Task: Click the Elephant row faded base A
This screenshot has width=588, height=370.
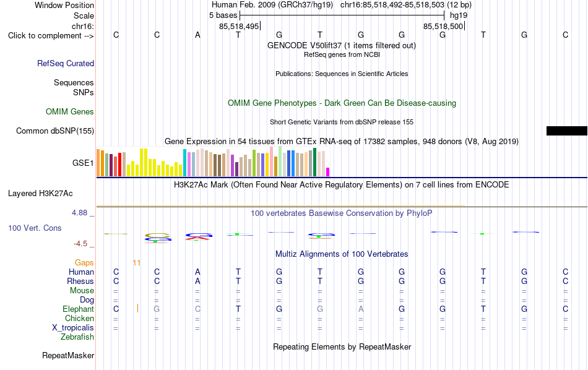Action: 361,309
